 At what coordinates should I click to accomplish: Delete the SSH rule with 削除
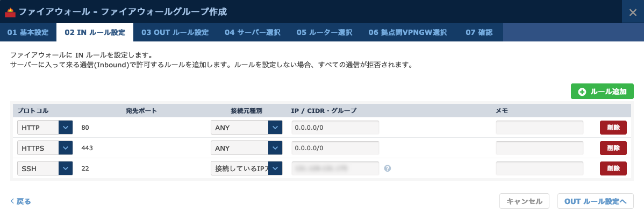click(x=613, y=168)
